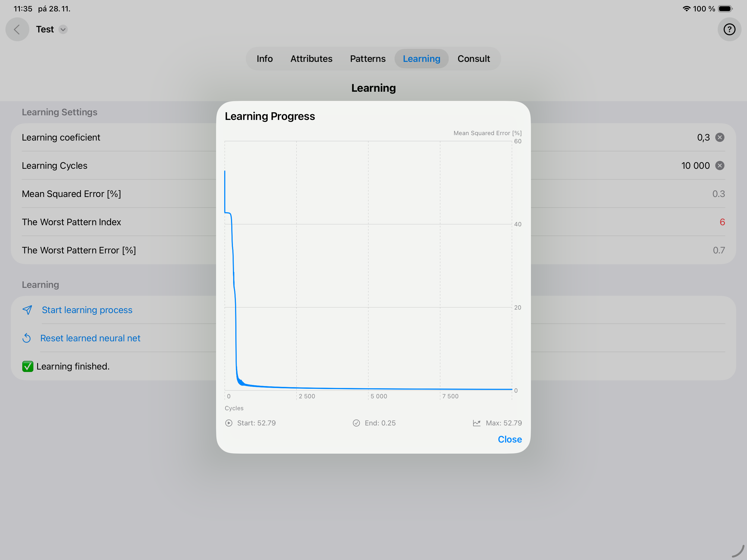Open the help question mark button

click(729, 29)
